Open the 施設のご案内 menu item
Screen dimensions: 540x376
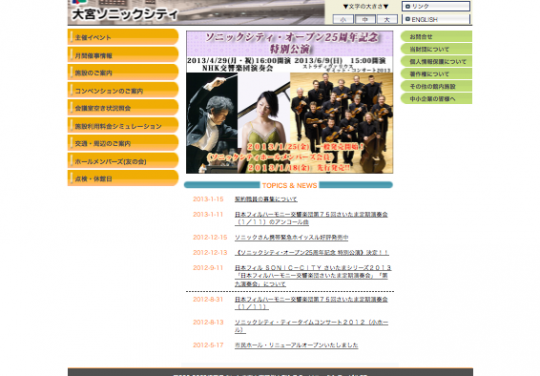pos(123,72)
